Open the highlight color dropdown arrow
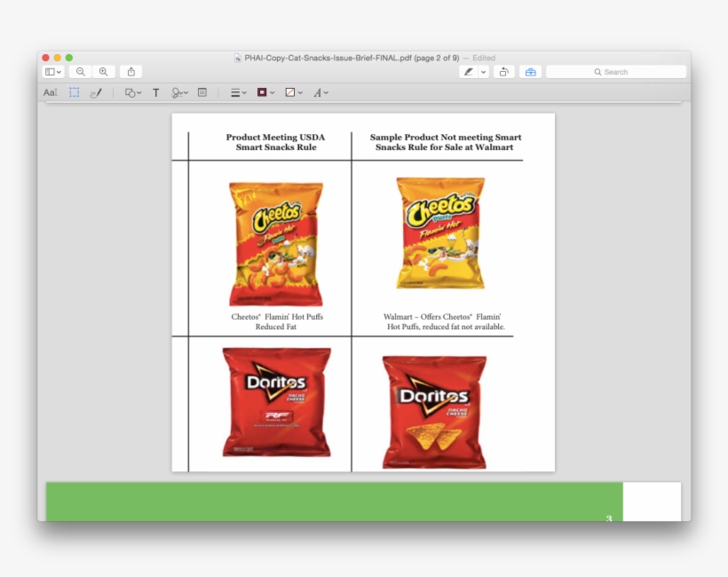 482,71
